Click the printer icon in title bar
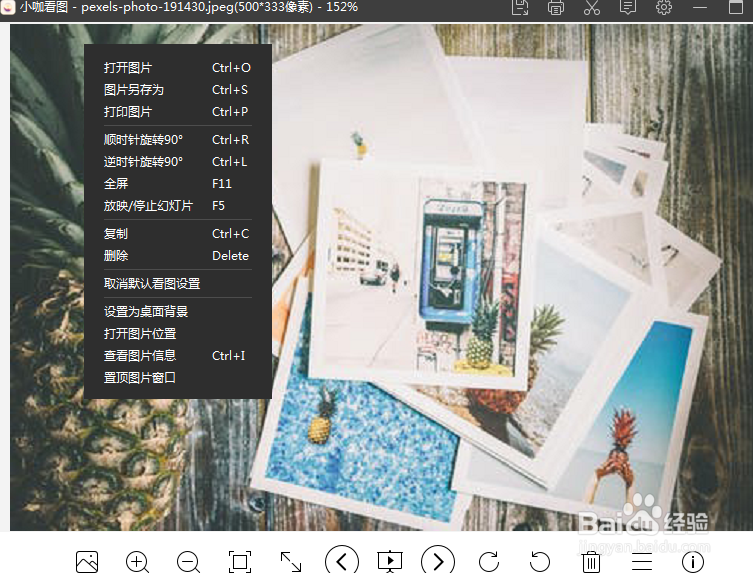753x573 pixels. [x=556, y=8]
